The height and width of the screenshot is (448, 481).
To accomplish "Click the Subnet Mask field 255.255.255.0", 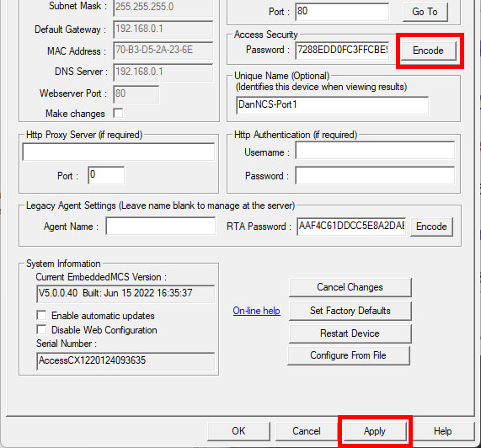I will pyautogui.click(x=163, y=8).
